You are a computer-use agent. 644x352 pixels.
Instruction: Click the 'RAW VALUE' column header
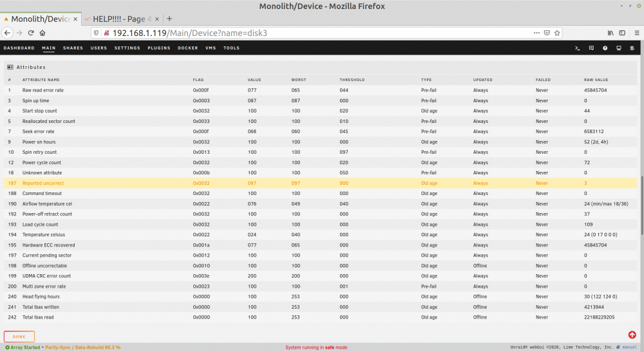pos(596,80)
